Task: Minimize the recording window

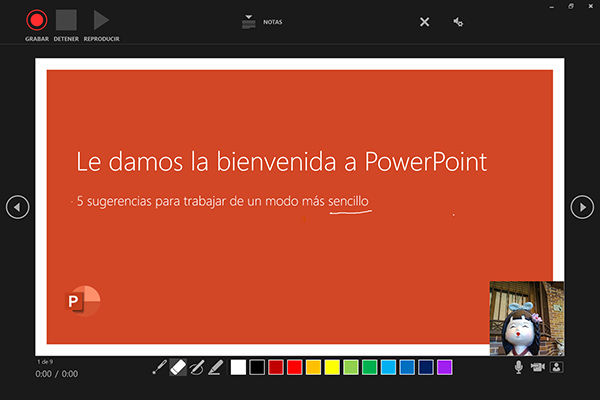Action: coord(551,7)
